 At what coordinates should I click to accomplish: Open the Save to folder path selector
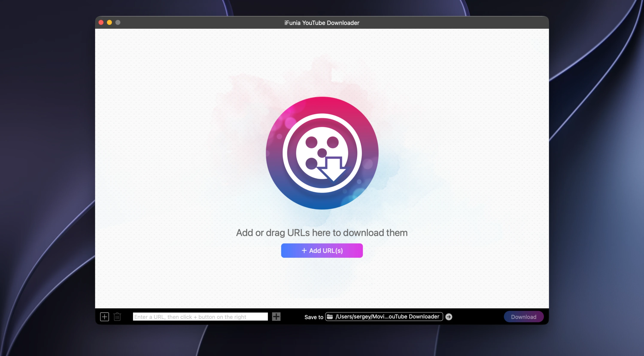[384, 316]
